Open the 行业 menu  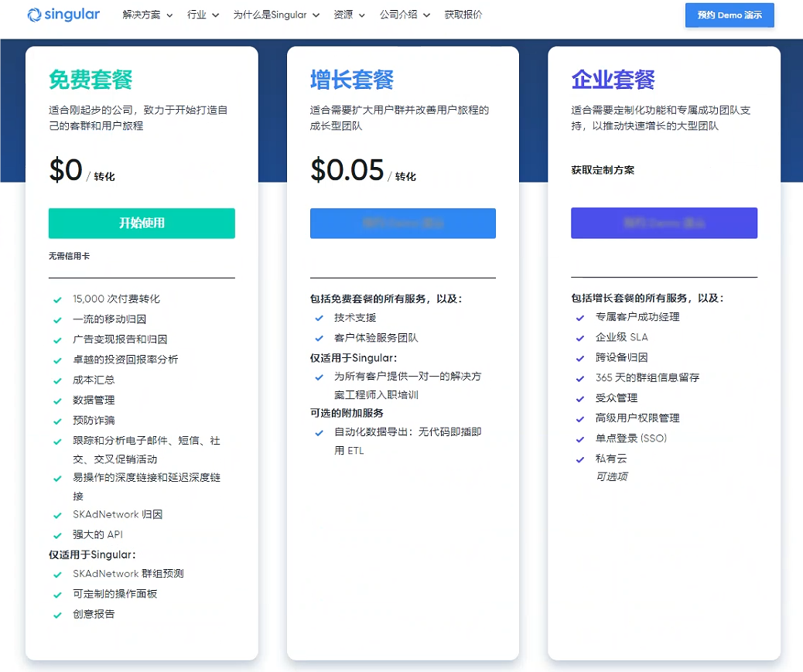196,15
